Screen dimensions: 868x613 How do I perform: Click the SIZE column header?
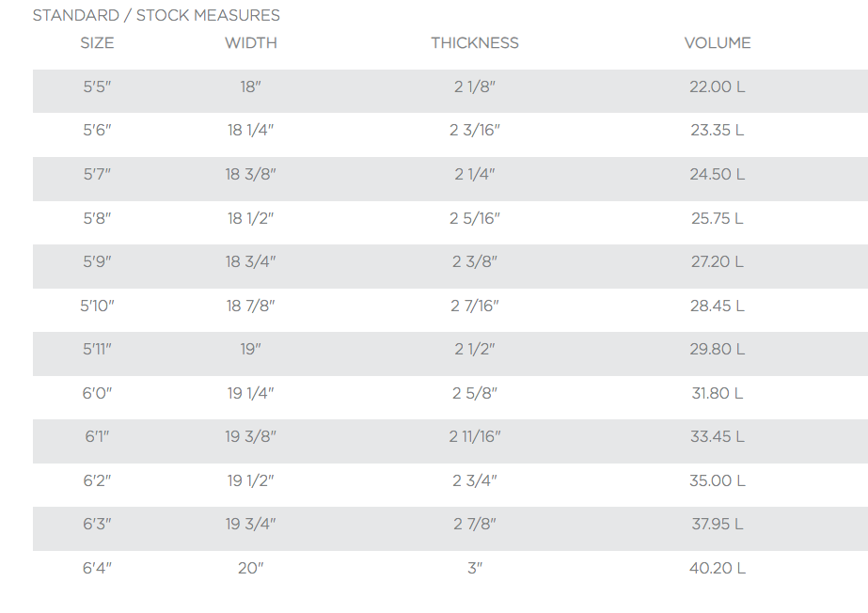click(x=97, y=43)
